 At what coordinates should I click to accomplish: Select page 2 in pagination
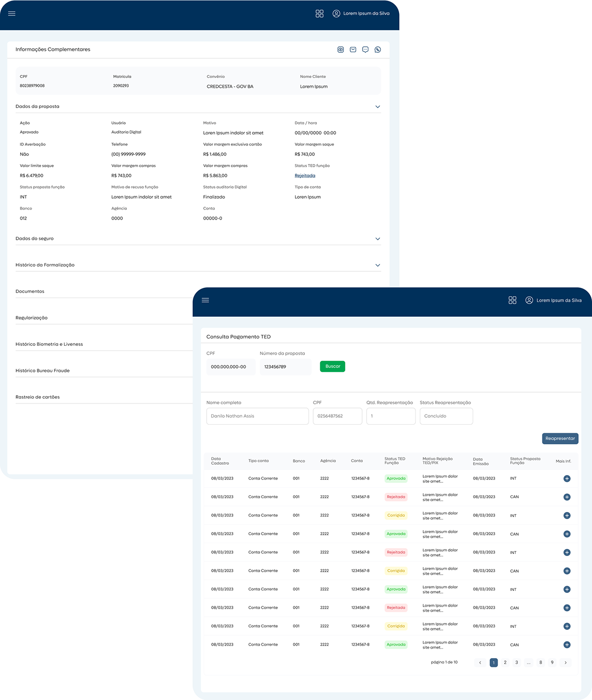(505, 663)
